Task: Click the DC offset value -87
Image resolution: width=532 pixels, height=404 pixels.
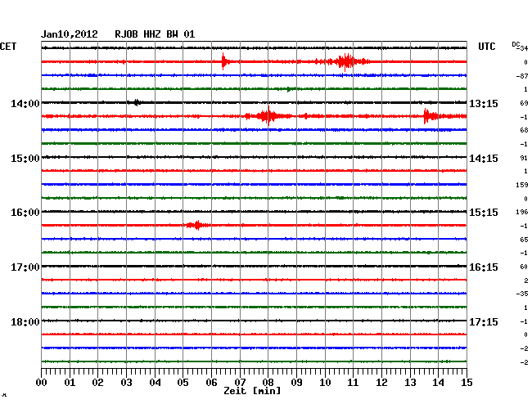Action: [x=522, y=76]
